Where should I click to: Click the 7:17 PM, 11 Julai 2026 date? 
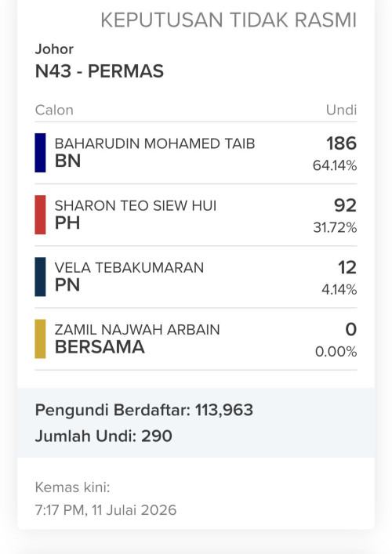coord(106,510)
